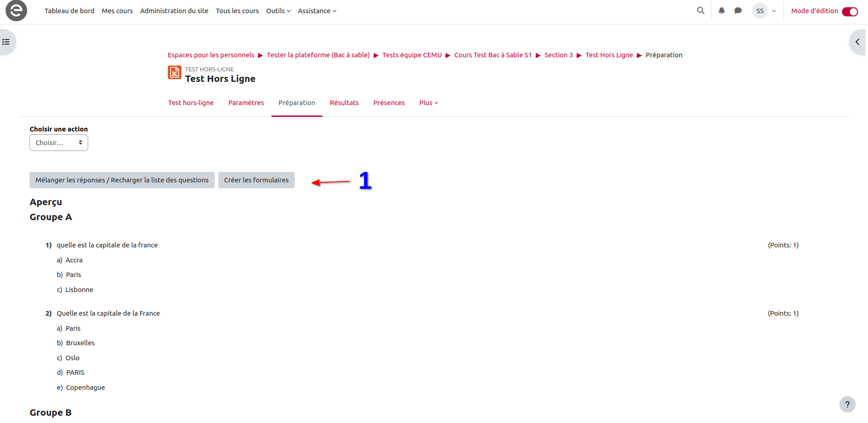Switch to the Résultats tab
The width and height of the screenshot is (868, 423).
pyautogui.click(x=344, y=103)
